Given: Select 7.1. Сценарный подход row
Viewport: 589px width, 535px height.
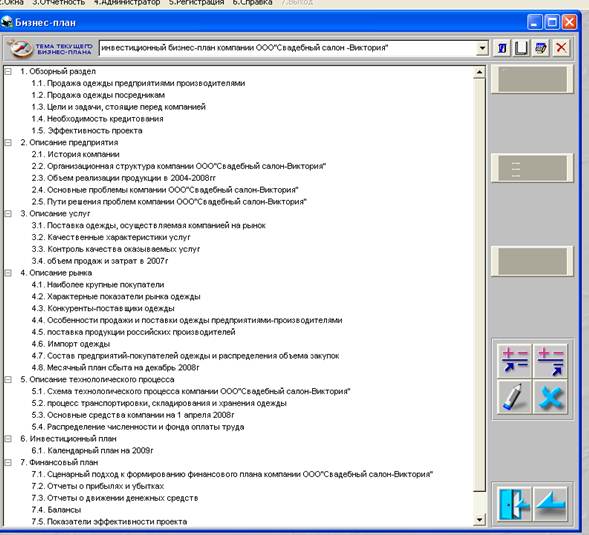Looking at the screenshot, I should tap(232, 475).
